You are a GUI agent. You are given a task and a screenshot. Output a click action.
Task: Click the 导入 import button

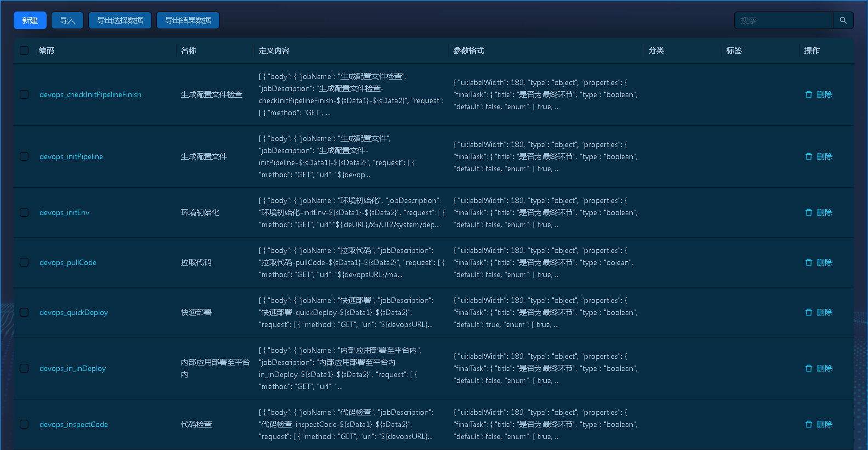(67, 20)
